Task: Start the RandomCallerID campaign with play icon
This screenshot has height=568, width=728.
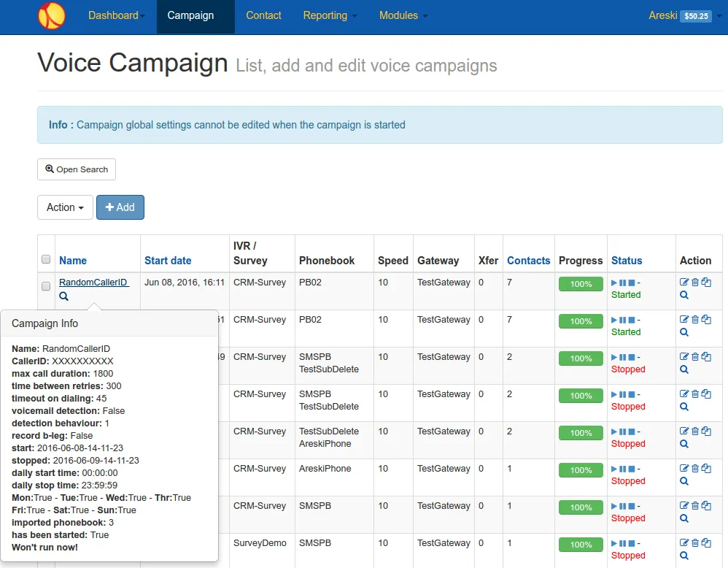Action: (x=614, y=283)
